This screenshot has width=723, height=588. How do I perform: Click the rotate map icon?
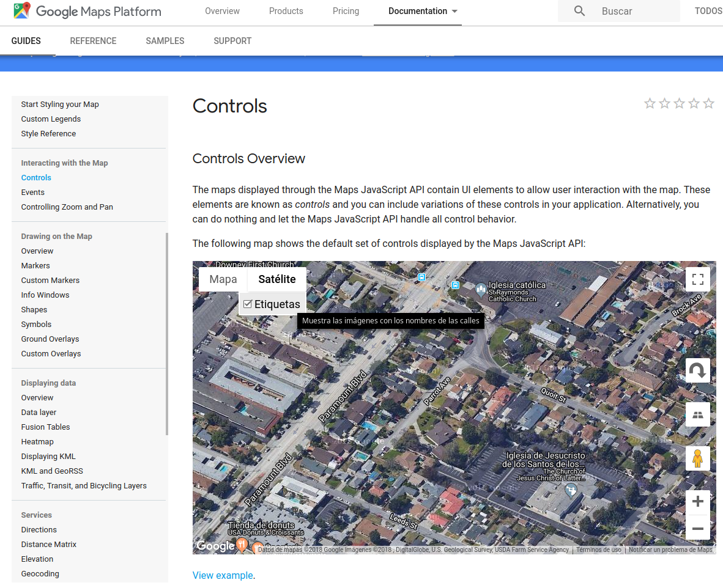pos(697,370)
